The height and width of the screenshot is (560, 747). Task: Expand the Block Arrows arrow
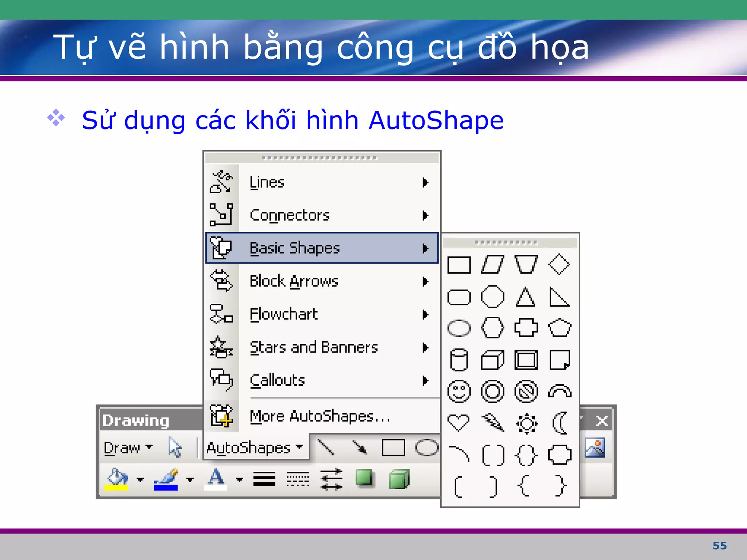click(425, 281)
